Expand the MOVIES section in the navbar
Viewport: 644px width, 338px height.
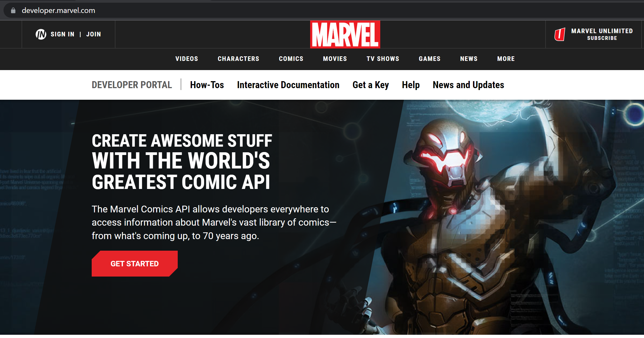tap(335, 59)
